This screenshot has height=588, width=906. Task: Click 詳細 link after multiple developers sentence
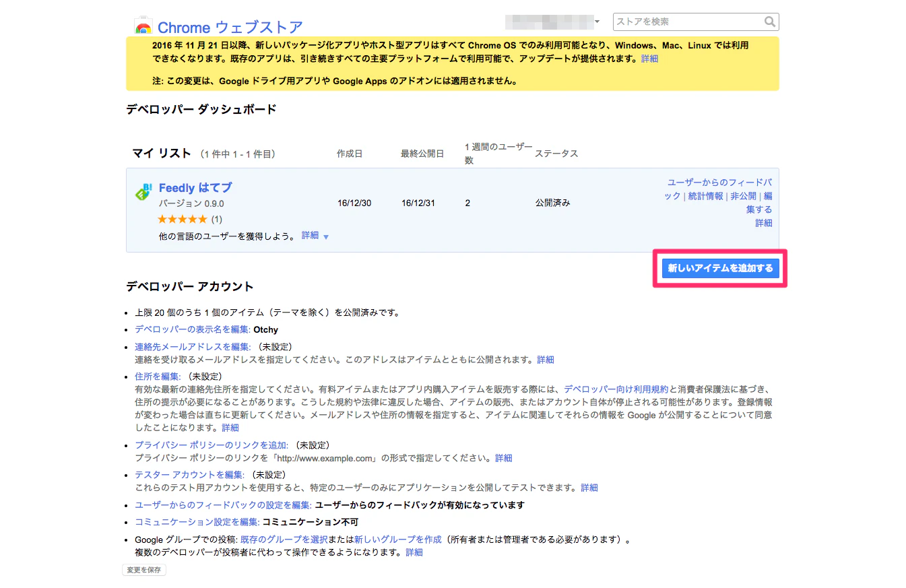[414, 552]
